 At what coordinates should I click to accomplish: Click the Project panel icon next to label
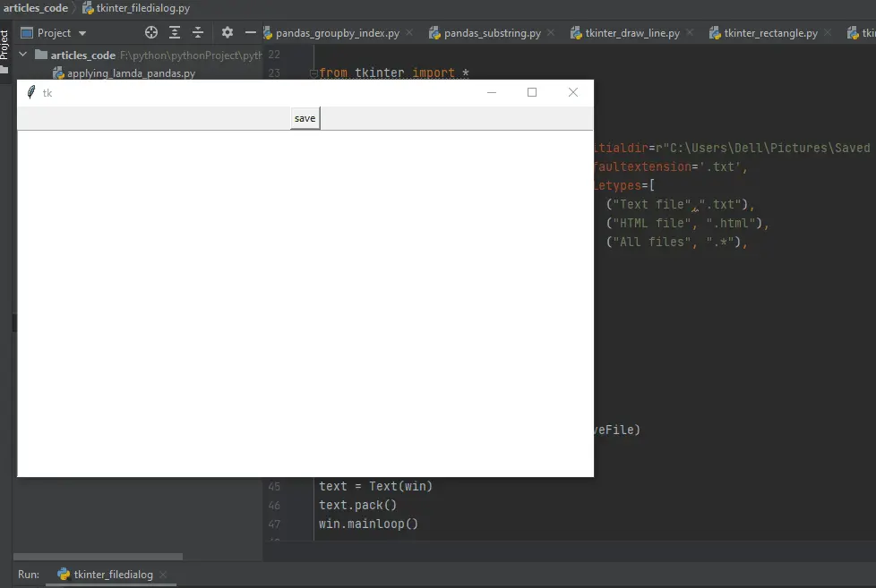[x=26, y=33]
